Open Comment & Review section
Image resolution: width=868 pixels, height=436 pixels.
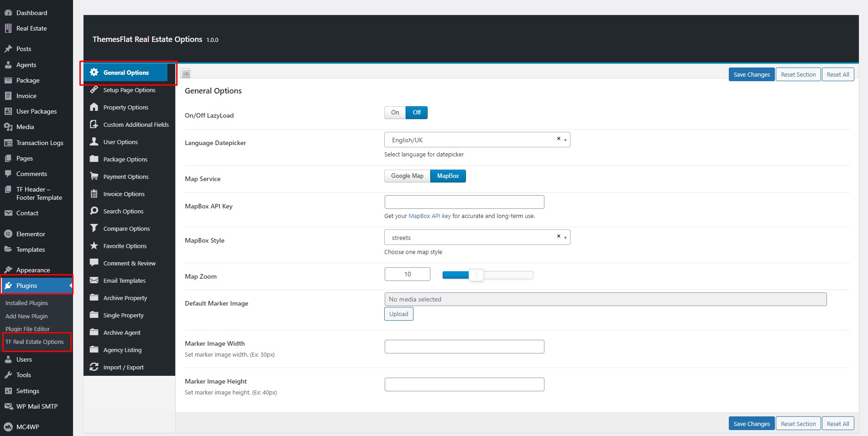coord(129,263)
